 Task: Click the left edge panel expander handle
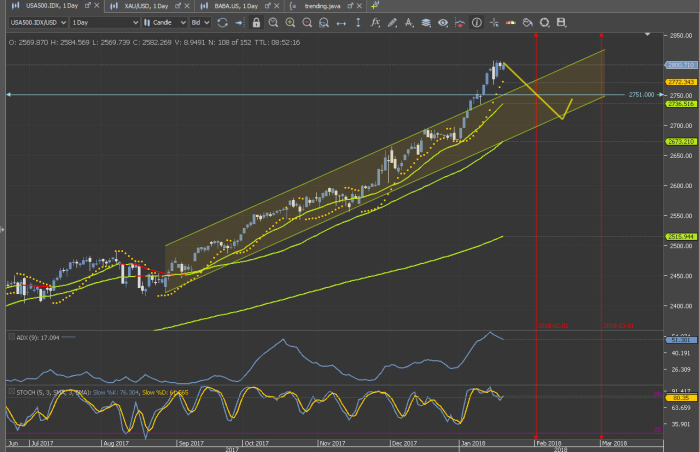[x=2, y=230]
